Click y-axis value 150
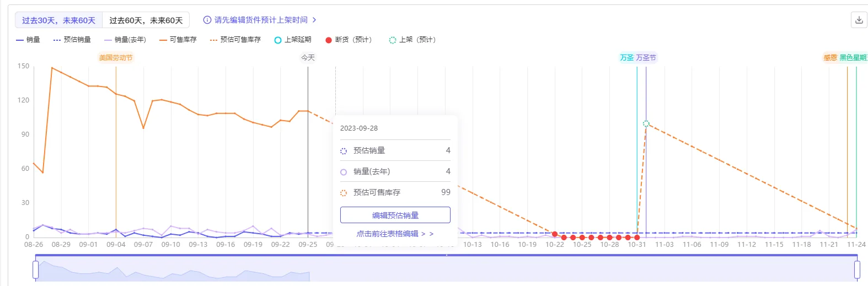The image size is (868, 286). (x=23, y=66)
